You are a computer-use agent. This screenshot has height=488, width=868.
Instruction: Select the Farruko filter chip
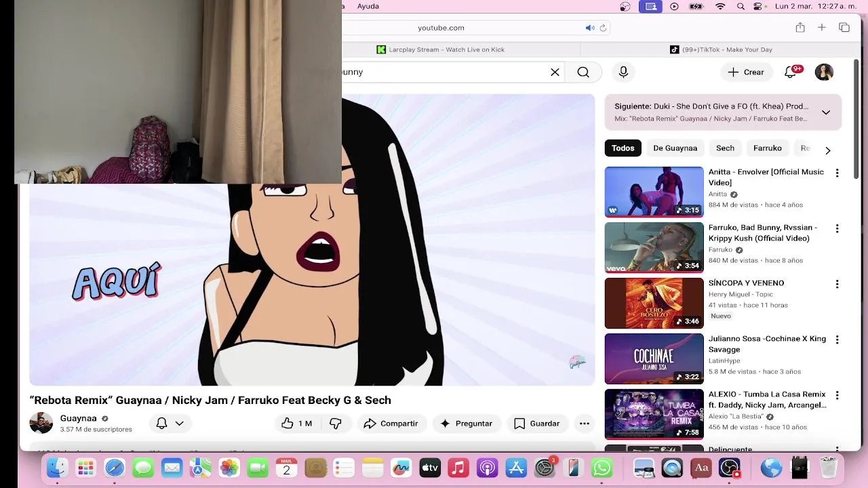767,148
